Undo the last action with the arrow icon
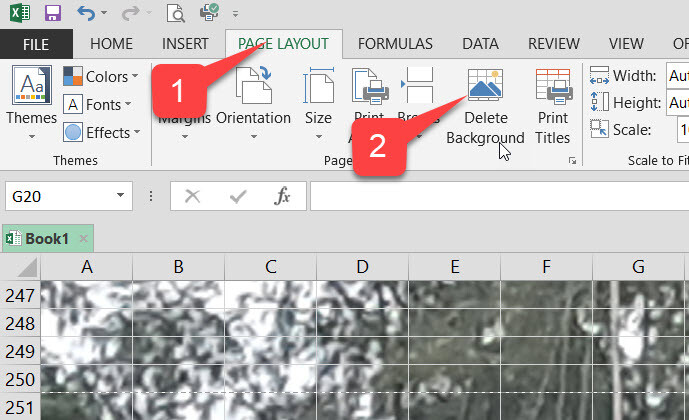Viewport: 689px width, 420px height. point(86,13)
